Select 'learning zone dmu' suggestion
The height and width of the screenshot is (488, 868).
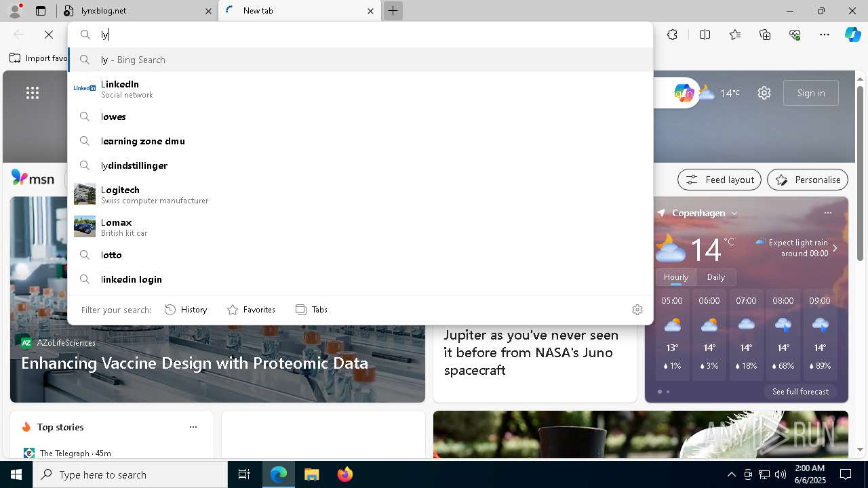(x=360, y=141)
